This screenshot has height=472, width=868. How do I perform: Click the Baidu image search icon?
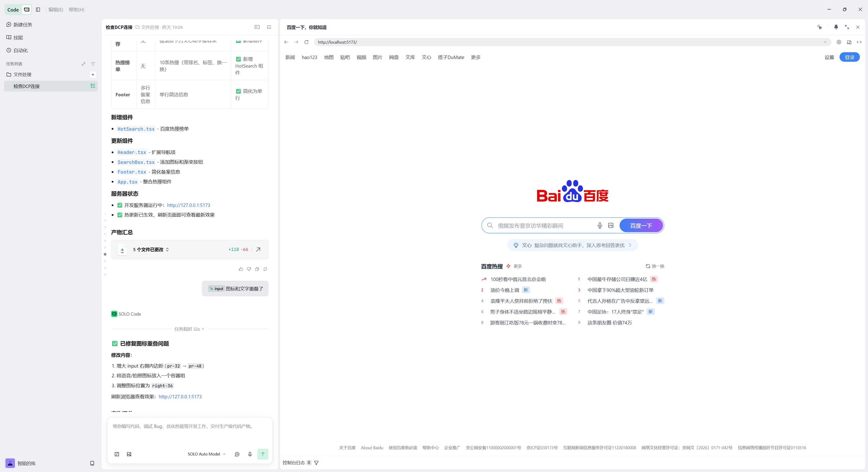[x=611, y=225]
